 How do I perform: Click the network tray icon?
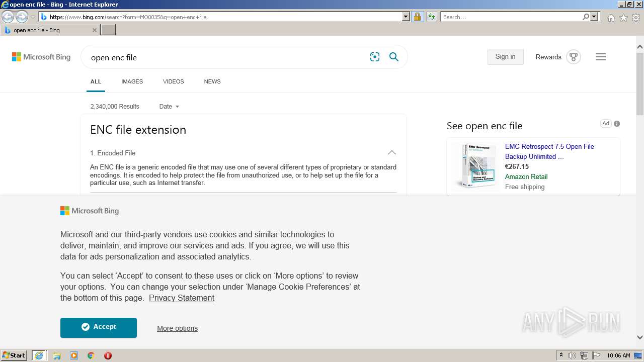point(584,355)
